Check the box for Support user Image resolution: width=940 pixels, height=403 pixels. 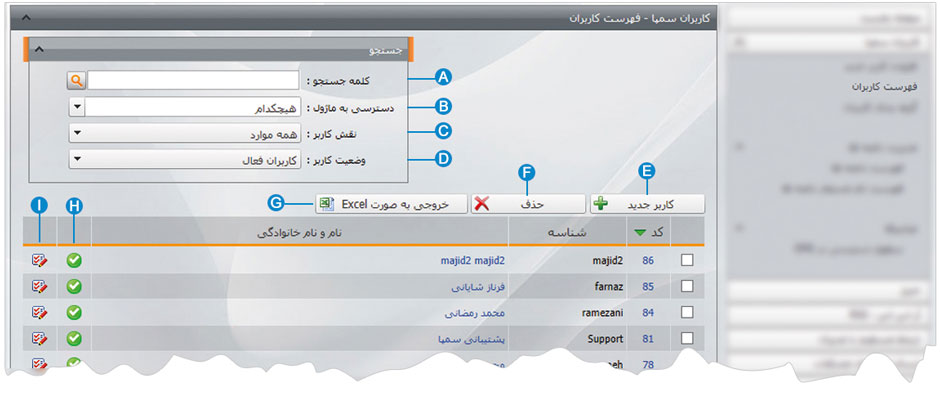[x=686, y=339]
